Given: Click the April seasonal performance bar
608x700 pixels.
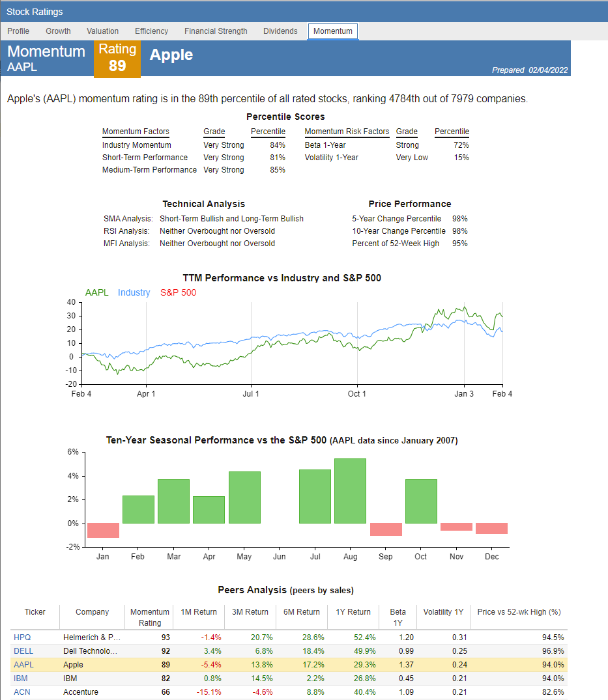Looking at the screenshot, I should point(209,510).
